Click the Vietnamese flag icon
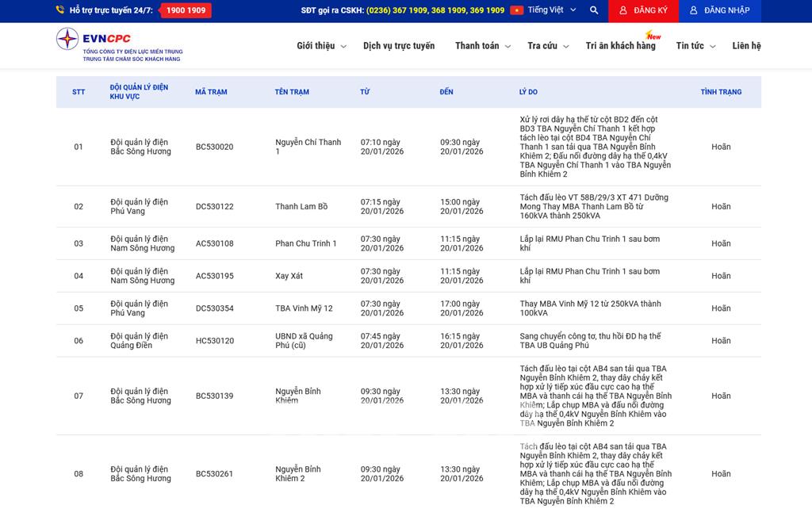812x509 pixels. click(516, 10)
